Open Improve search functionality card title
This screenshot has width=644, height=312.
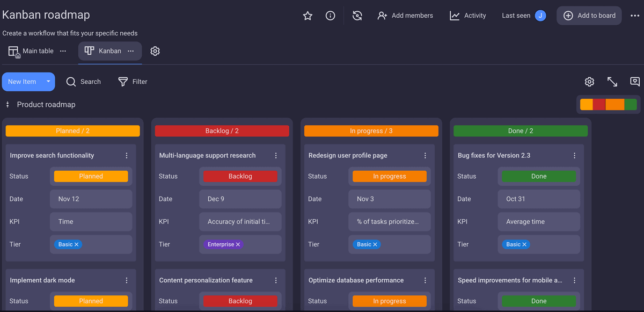click(52, 156)
